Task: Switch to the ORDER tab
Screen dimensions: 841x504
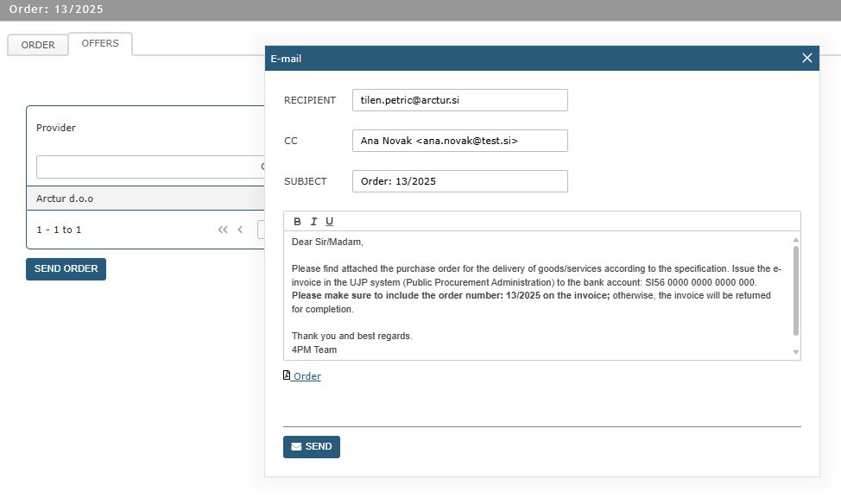Action: [x=38, y=45]
